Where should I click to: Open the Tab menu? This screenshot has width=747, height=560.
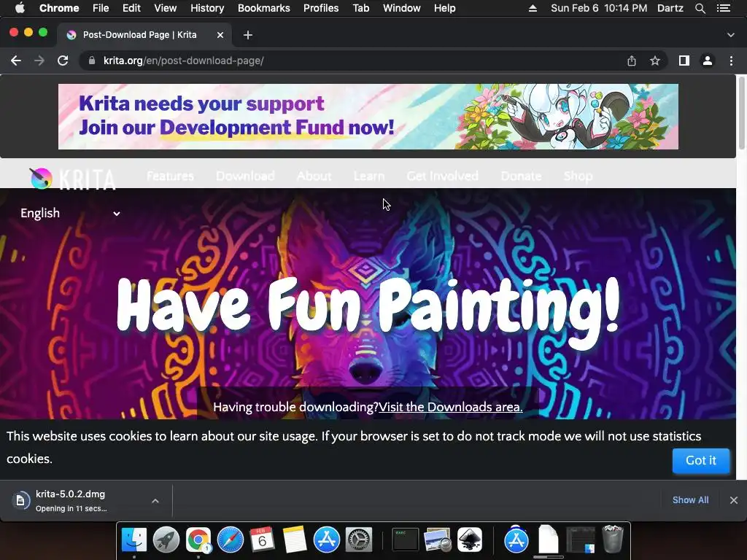[360, 8]
